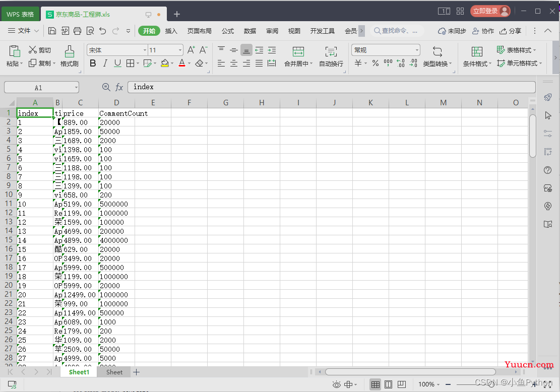560x392 pixels.
Task: Click the 分享 share button
Action: 511,31
